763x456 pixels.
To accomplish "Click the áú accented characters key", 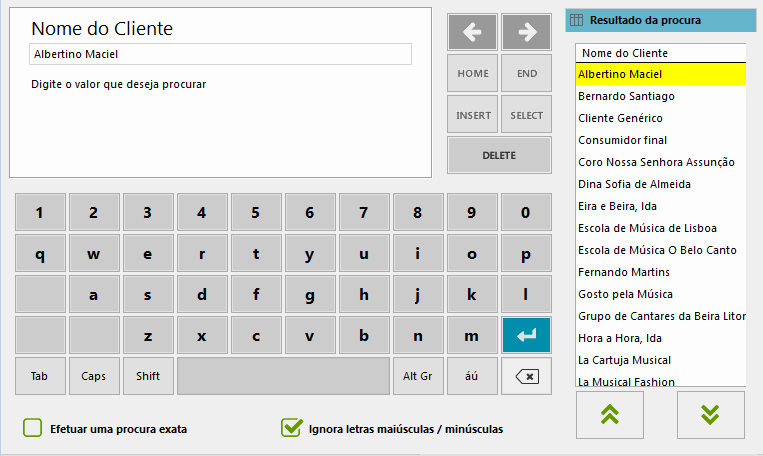I will [x=472, y=376].
